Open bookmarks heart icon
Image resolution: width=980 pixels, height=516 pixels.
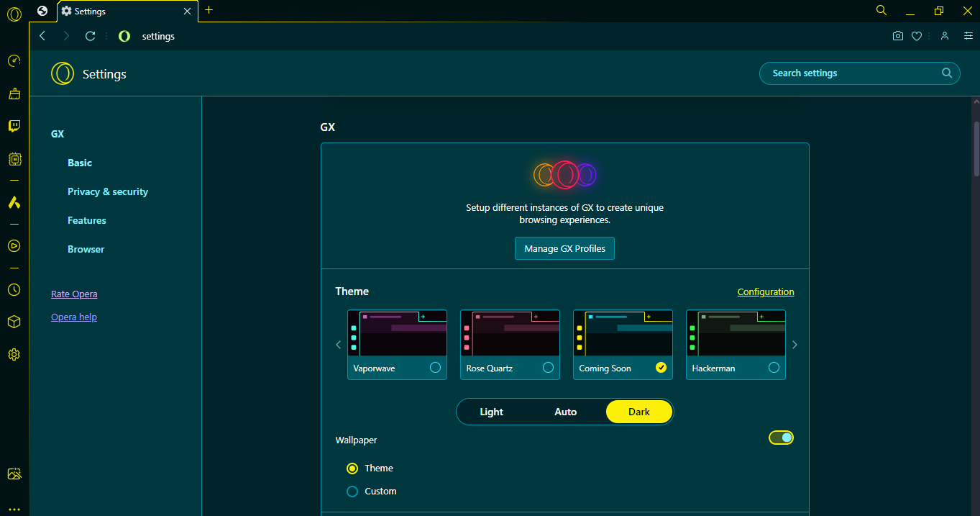(x=917, y=36)
